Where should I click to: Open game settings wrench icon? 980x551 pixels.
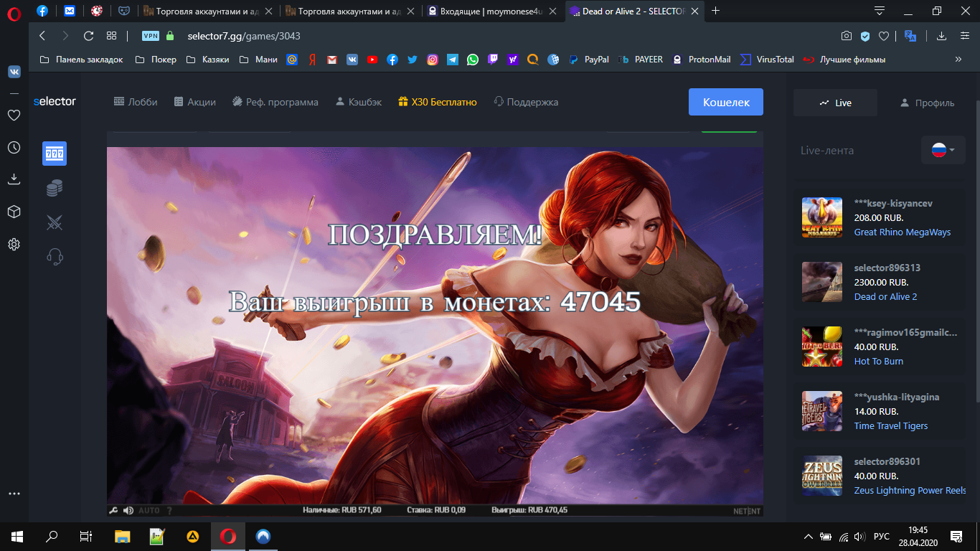[x=113, y=511]
